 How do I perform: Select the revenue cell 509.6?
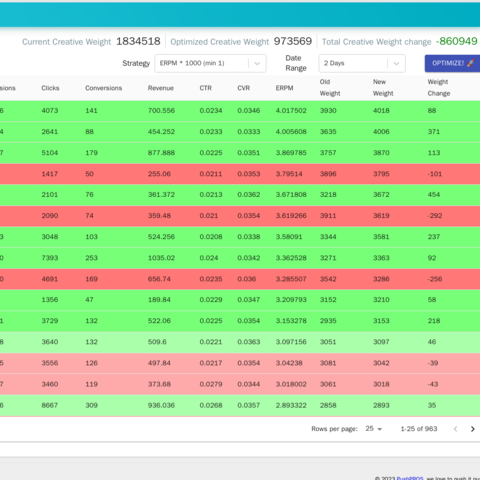click(158, 342)
